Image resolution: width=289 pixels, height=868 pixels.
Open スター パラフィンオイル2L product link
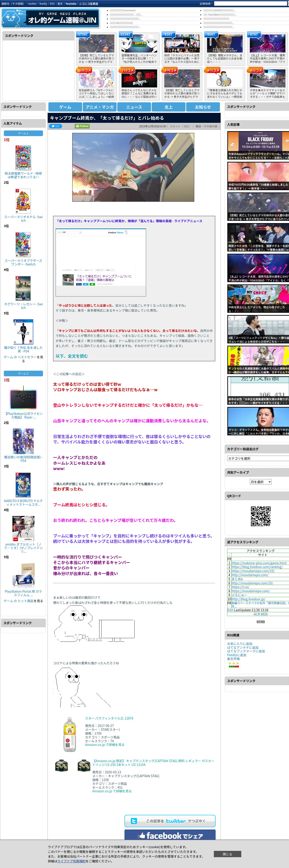click(109, 718)
